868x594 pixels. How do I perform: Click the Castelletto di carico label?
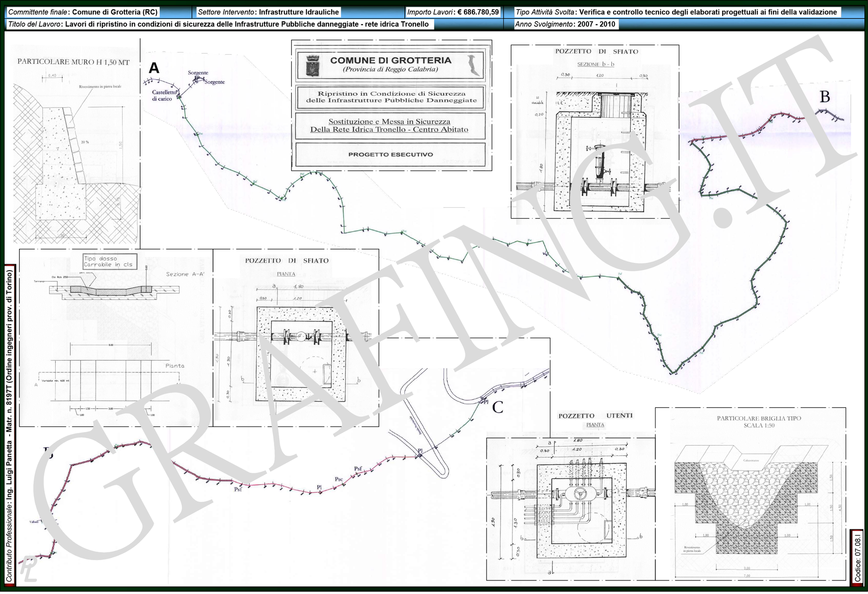tap(164, 95)
